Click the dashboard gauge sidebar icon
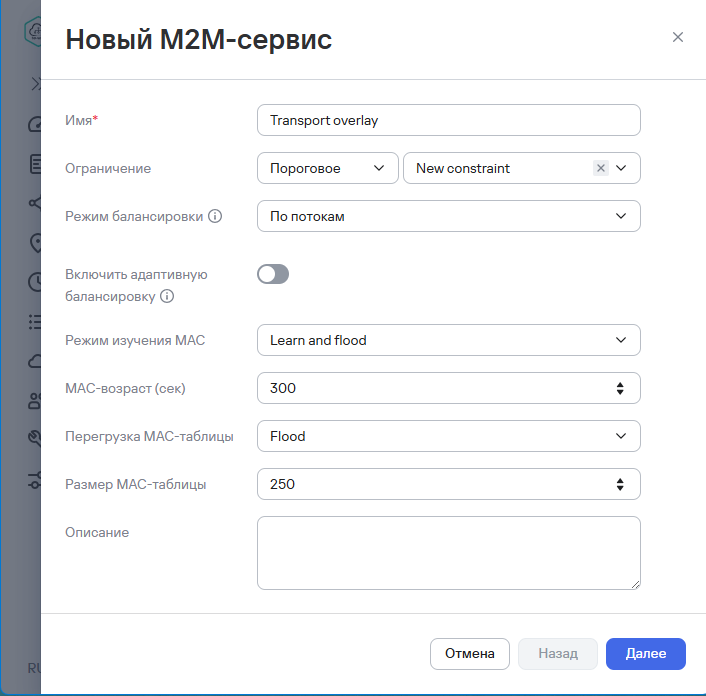This screenshot has width=706, height=696. [x=35, y=124]
